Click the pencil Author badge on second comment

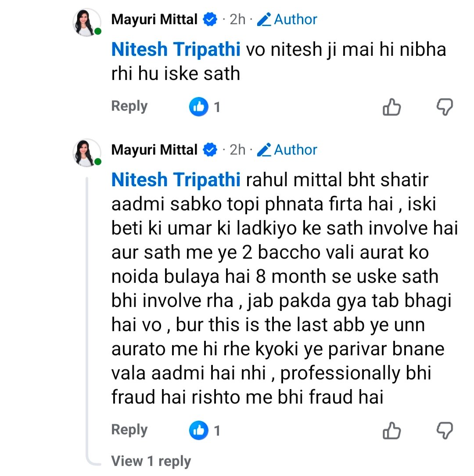(287, 150)
